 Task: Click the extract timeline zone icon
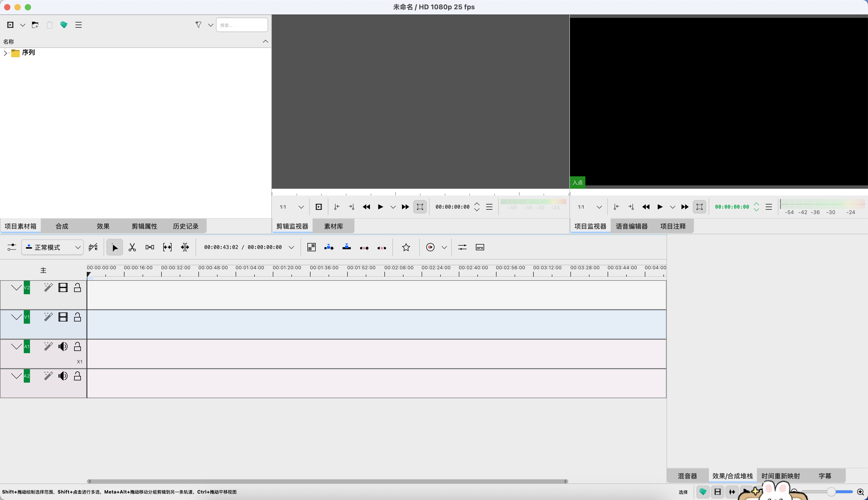(364, 248)
